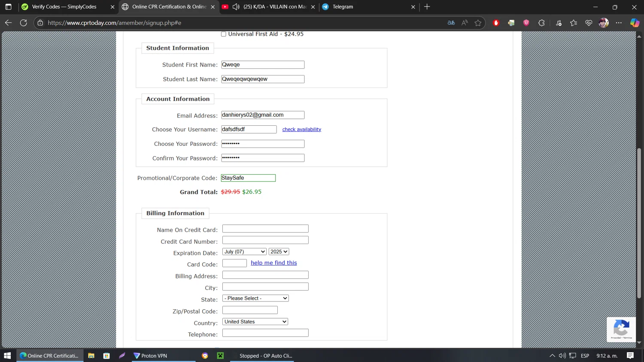644x362 pixels.
Task: Add this page to favorites star
Action: point(478,23)
